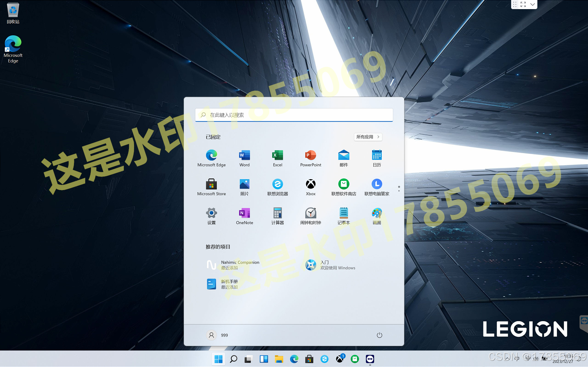Open the 邮件 mail app
This screenshot has width=588, height=367.
[344, 158]
